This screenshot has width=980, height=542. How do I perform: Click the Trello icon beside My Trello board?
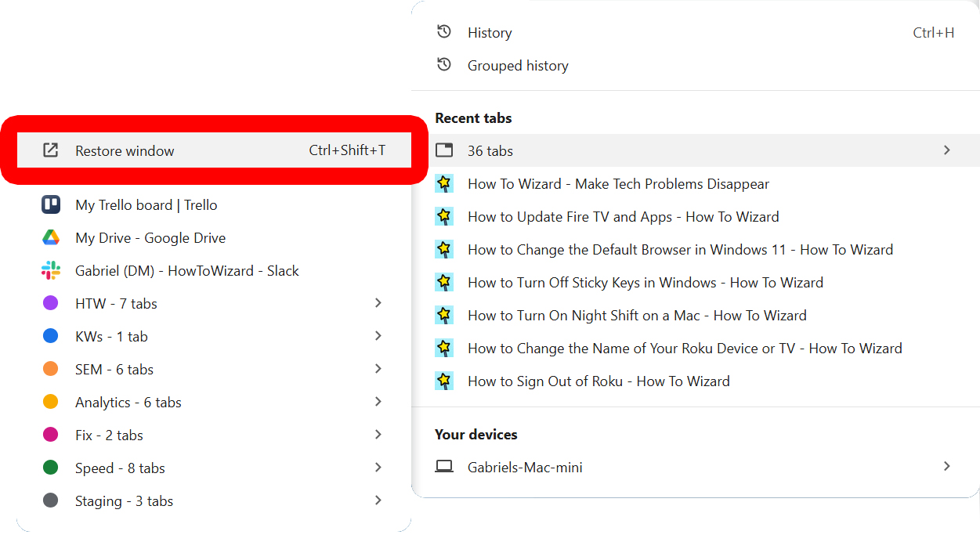(x=51, y=205)
